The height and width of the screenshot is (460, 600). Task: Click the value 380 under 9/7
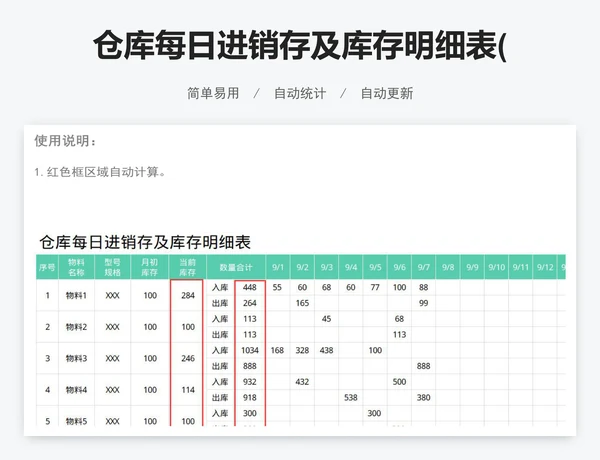(424, 397)
